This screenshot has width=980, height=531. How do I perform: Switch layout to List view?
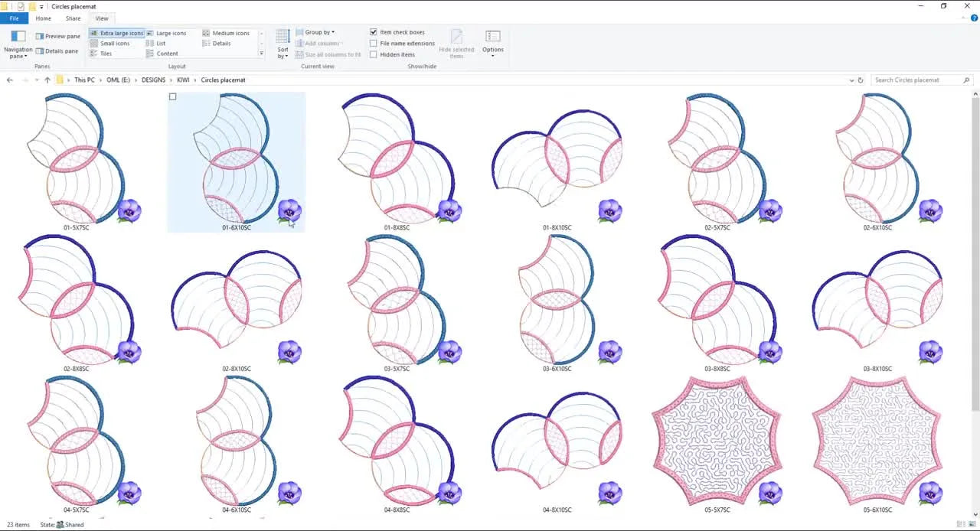point(156,44)
